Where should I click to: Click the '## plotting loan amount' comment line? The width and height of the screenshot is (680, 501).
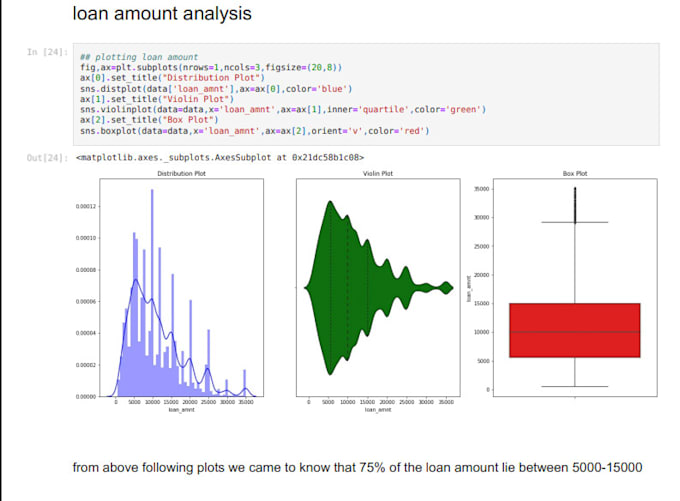pyautogui.click(x=139, y=57)
